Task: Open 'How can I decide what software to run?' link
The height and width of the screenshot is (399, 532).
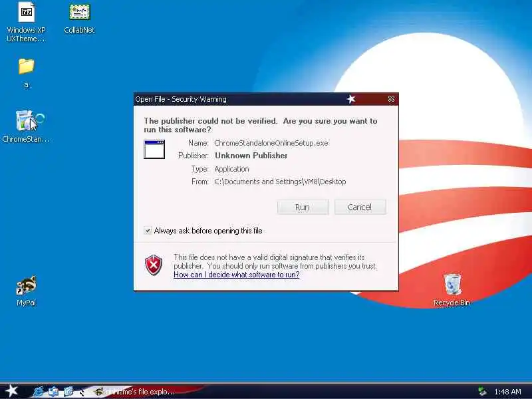Action: pyautogui.click(x=237, y=275)
